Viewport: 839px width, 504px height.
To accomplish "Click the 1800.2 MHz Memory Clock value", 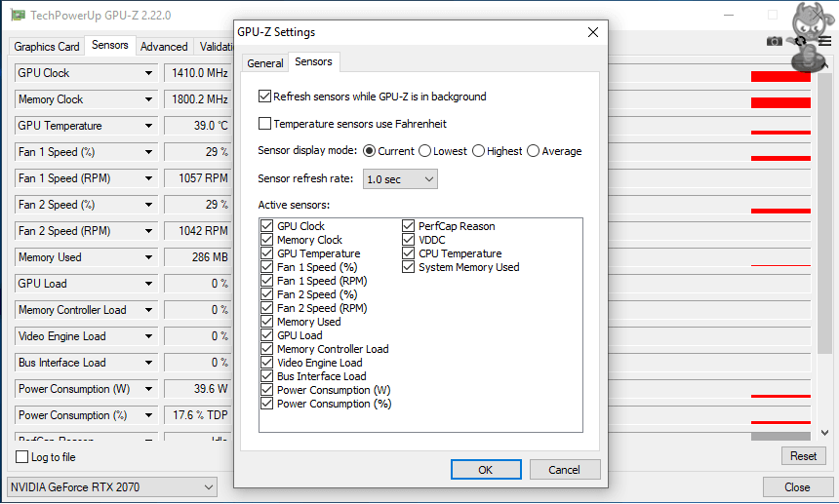I will [x=200, y=99].
